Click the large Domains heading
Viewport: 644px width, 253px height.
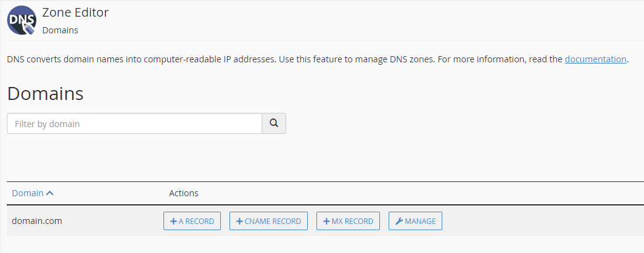coord(45,94)
